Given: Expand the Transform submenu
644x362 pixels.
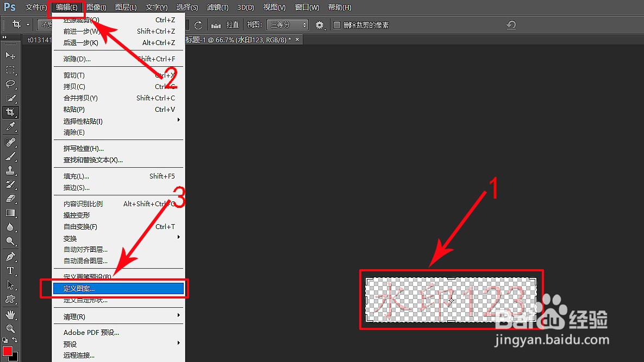Looking at the screenshot, I should pyautogui.click(x=178, y=237).
